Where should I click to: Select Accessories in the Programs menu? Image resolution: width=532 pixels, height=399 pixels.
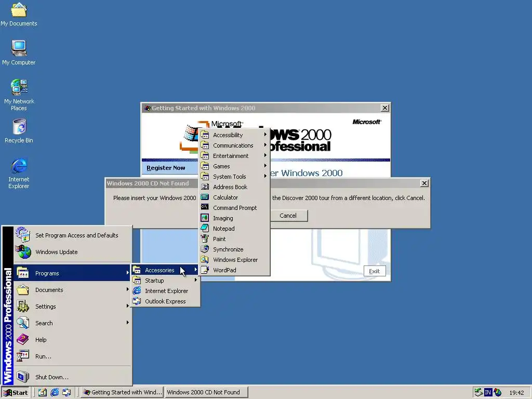point(165,270)
